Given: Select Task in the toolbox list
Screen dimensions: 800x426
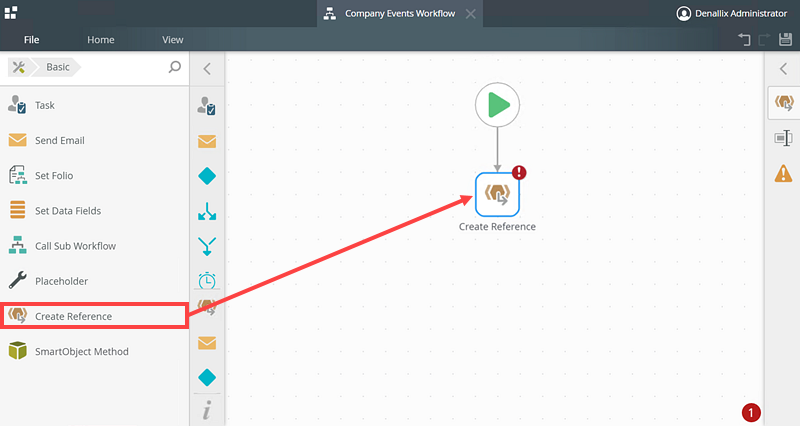Looking at the screenshot, I should 94,105.
